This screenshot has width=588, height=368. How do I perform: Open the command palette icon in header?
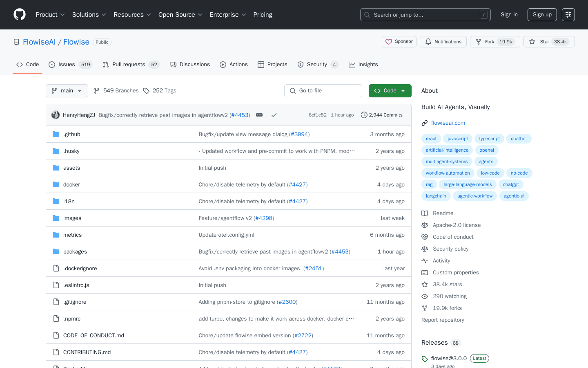tap(568, 15)
